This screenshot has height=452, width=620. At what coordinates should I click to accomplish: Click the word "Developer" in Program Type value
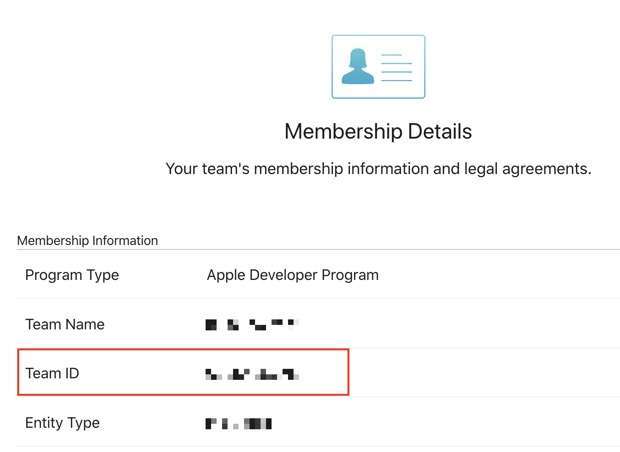[283, 275]
